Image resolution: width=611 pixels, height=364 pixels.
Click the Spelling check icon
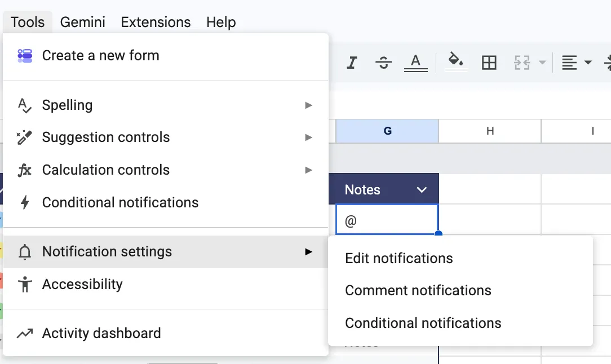(x=25, y=105)
